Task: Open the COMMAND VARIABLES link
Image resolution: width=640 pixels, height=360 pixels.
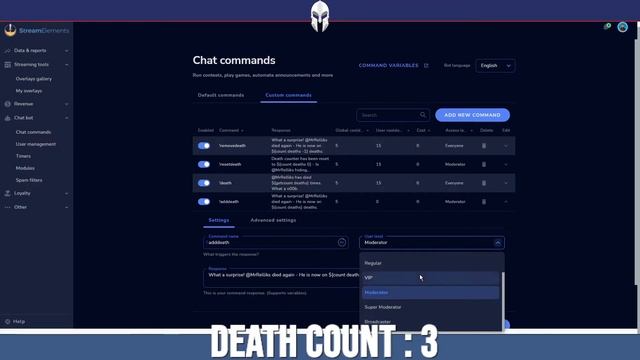Action: click(389, 65)
